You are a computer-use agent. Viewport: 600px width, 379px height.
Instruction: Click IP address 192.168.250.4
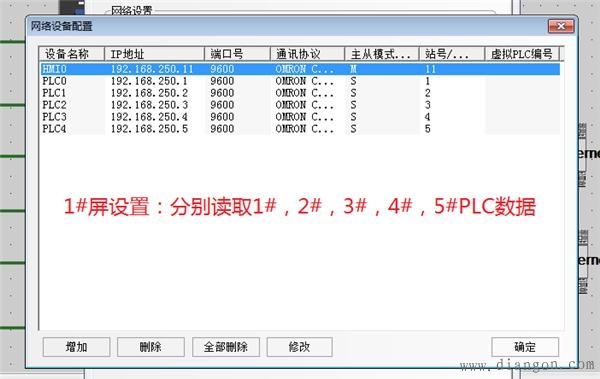tap(149, 117)
